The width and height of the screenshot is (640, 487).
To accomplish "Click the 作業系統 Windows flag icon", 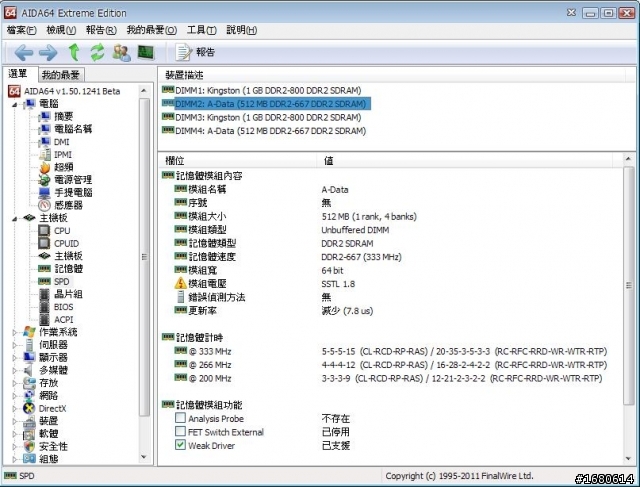I will [29, 332].
